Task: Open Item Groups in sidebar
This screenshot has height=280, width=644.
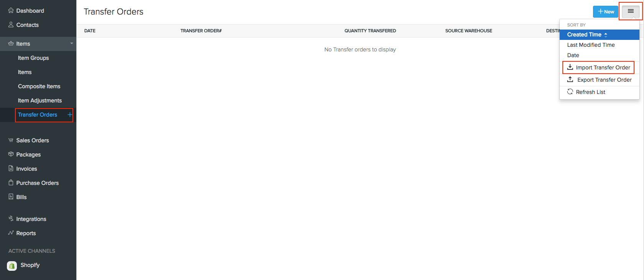Action: tap(33, 58)
